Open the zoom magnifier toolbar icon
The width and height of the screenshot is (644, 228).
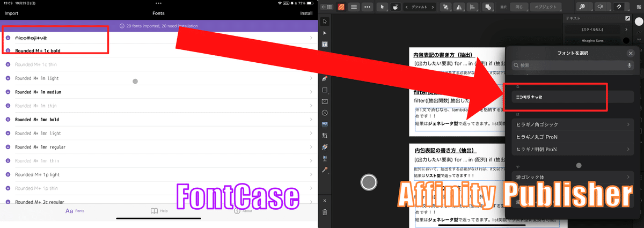pos(582,7)
